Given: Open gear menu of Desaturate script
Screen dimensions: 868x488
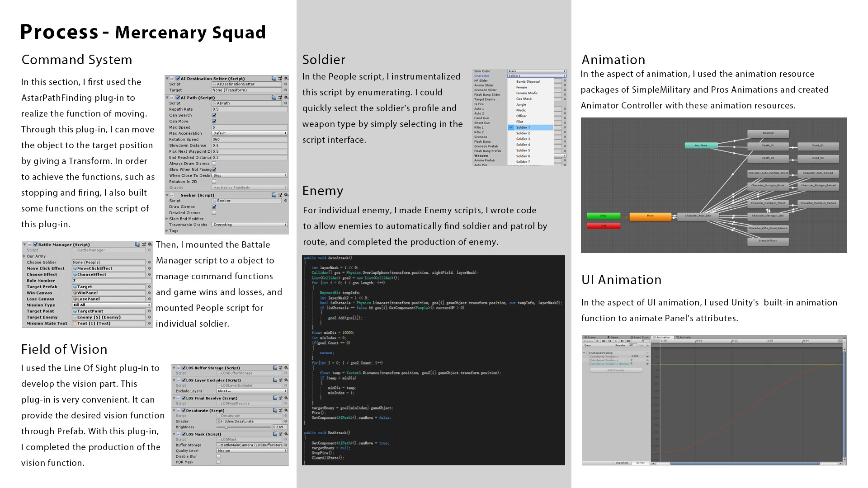Looking at the screenshot, I should 286,410.
